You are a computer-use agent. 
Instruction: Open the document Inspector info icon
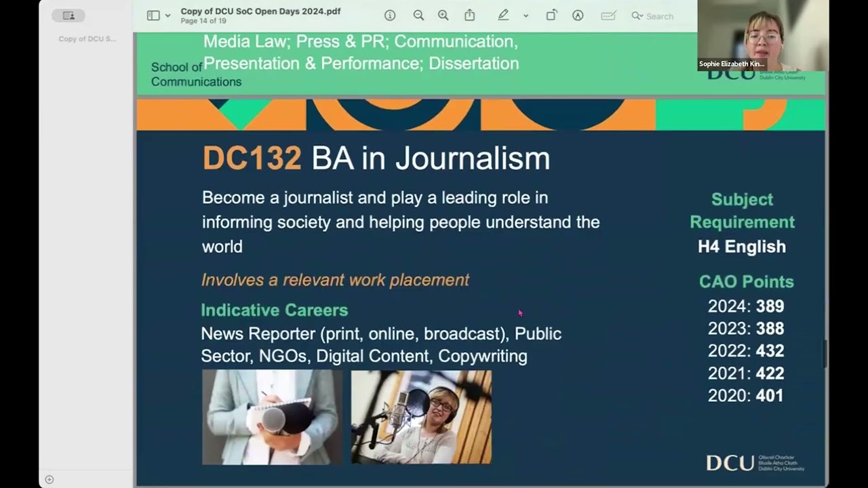point(390,16)
